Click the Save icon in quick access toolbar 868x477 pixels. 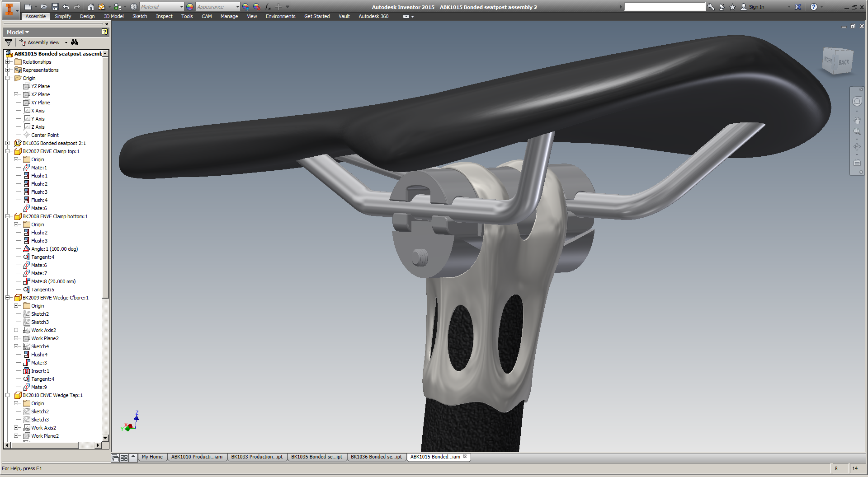coord(55,7)
